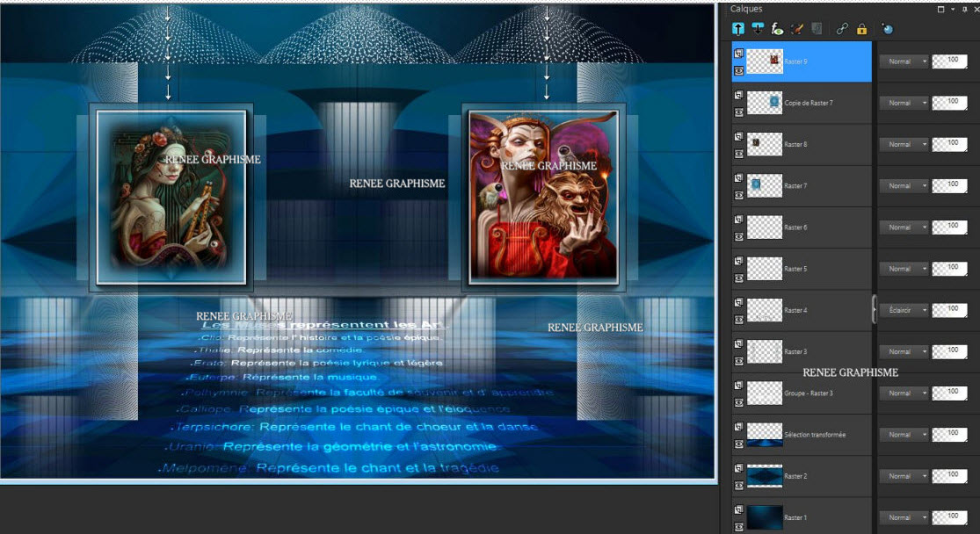The height and width of the screenshot is (534, 980).
Task: Click the opacity slider of Raster 4
Action: tap(949, 310)
